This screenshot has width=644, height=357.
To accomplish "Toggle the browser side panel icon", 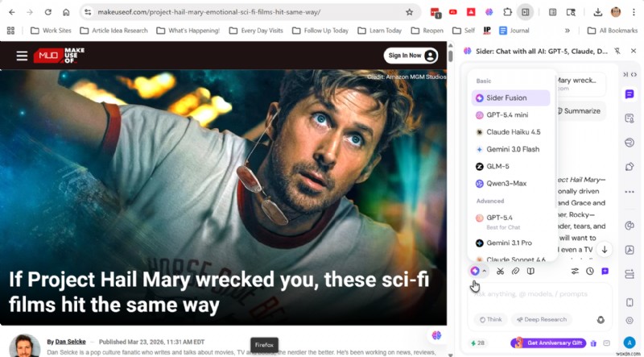I will pyautogui.click(x=526, y=12).
